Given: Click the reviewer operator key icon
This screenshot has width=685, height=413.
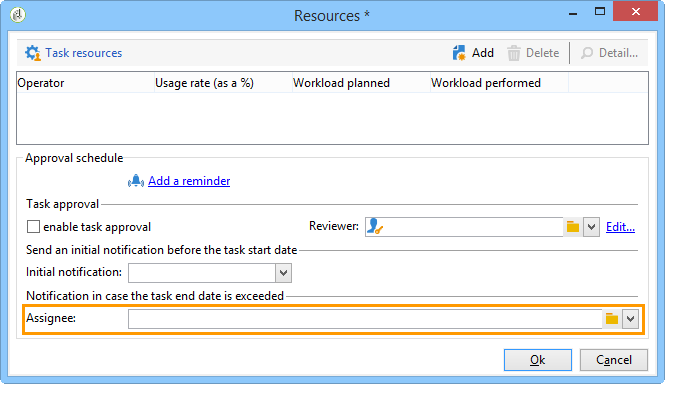Looking at the screenshot, I should (374, 226).
